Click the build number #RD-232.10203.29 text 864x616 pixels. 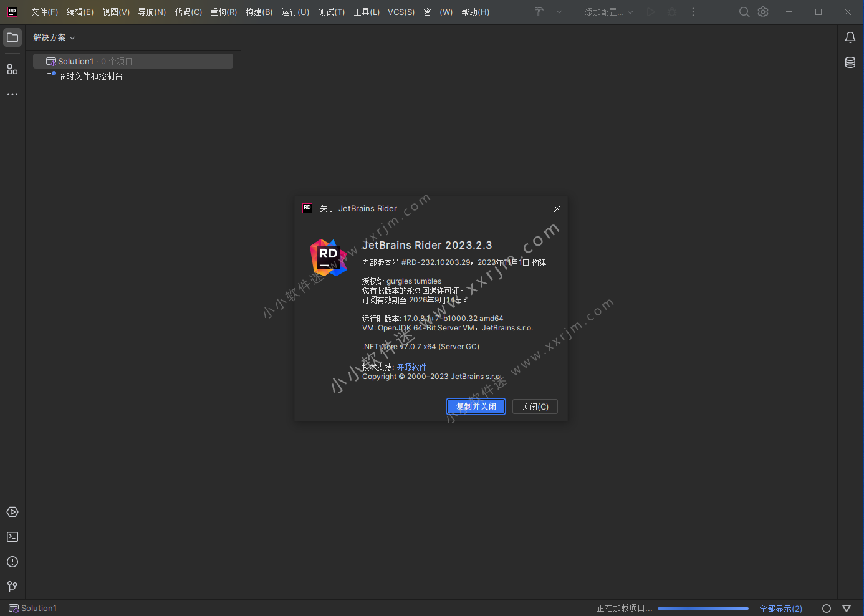tap(436, 262)
